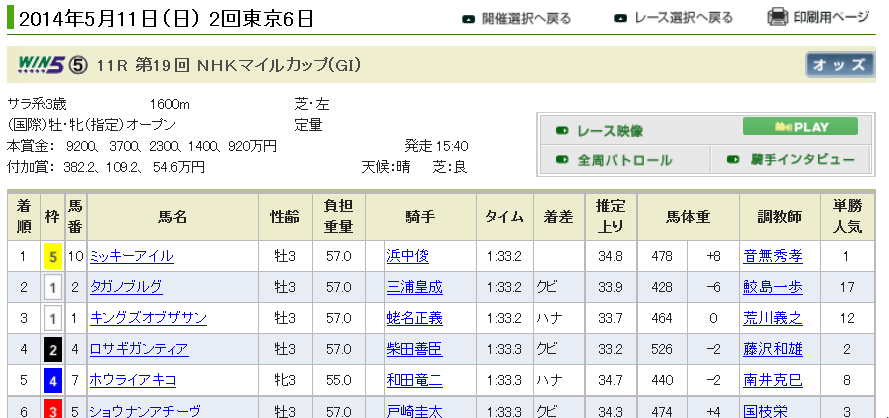Click the 単勝人気 column header

[x=847, y=216]
